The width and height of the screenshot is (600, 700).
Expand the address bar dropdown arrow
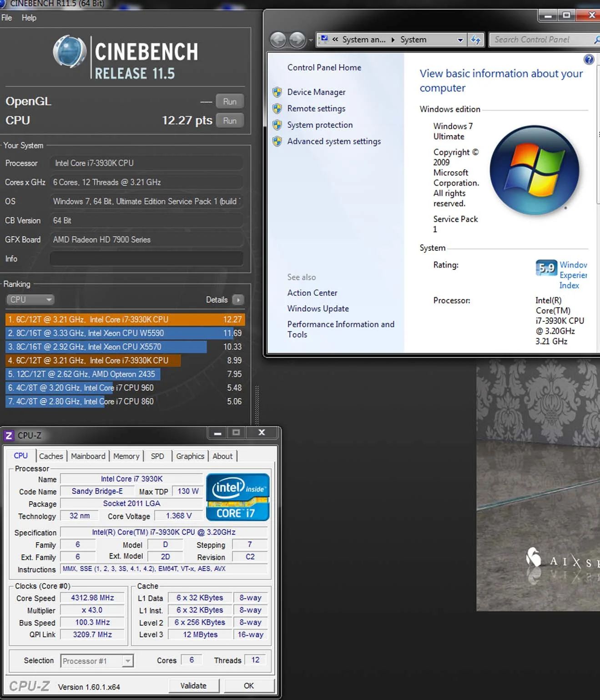tap(460, 40)
